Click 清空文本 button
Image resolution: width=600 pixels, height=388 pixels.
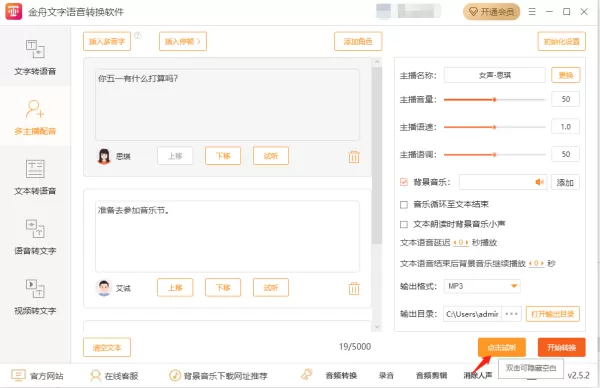point(107,347)
